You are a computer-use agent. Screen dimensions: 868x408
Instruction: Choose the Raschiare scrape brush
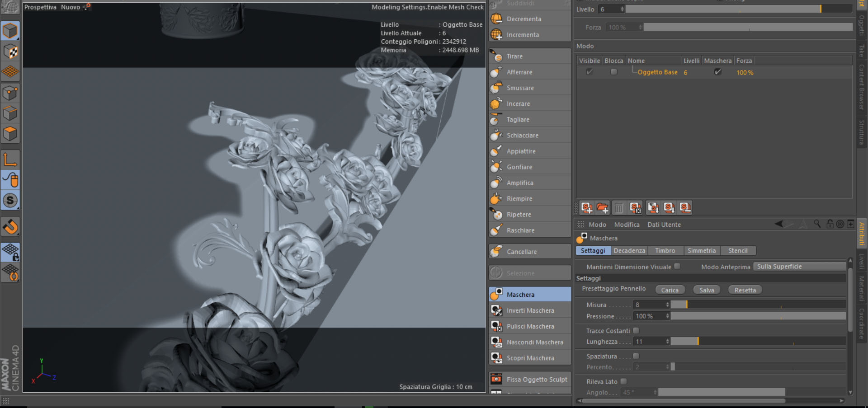tap(530, 230)
